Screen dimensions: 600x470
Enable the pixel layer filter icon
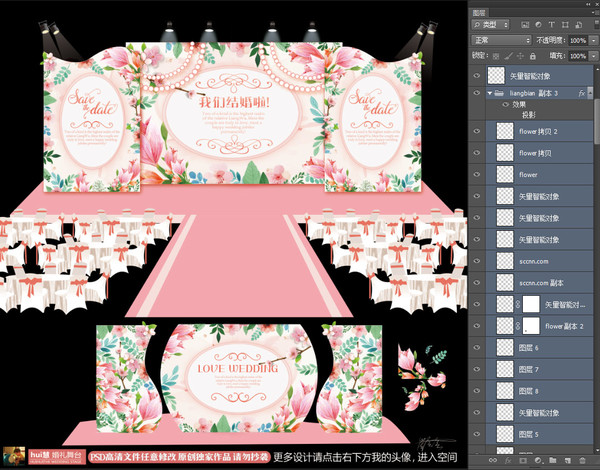(525, 25)
